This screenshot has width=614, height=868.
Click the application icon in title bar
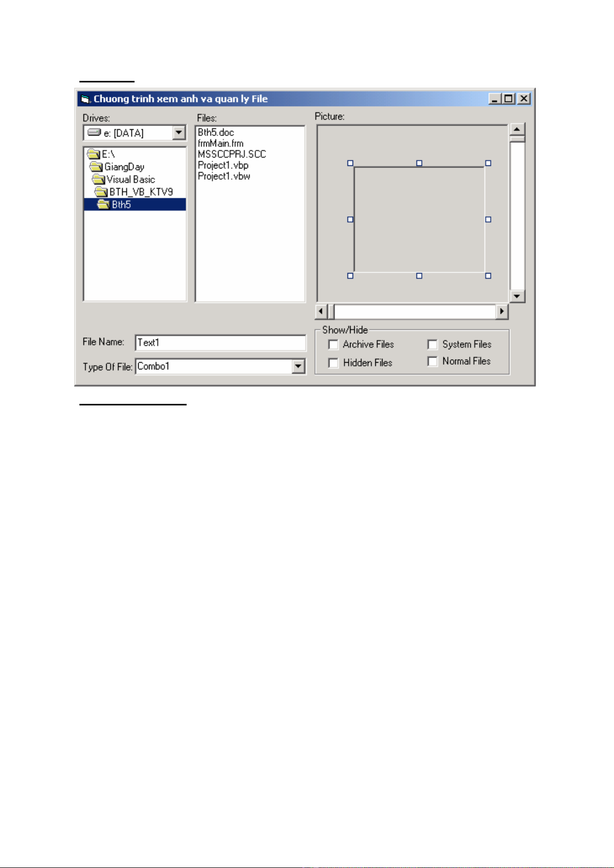click(85, 99)
